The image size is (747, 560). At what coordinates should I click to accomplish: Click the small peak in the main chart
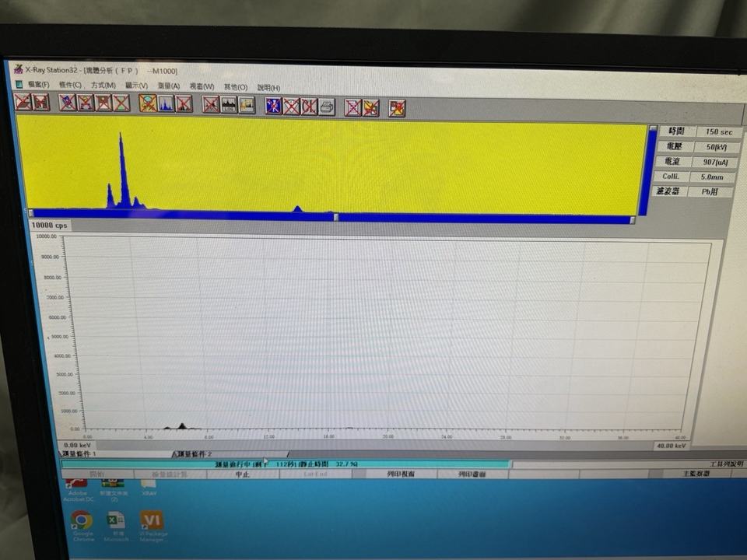pyautogui.click(x=182, y=425)
